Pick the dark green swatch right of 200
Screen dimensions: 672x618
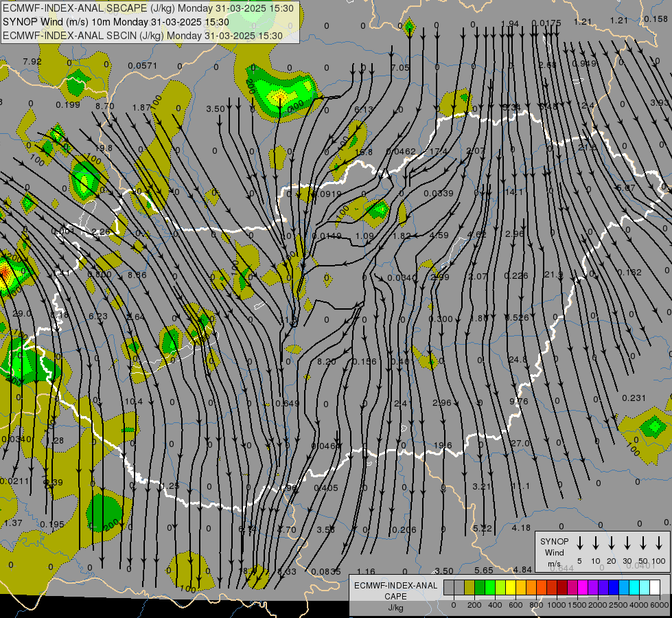tap(480, 587)
